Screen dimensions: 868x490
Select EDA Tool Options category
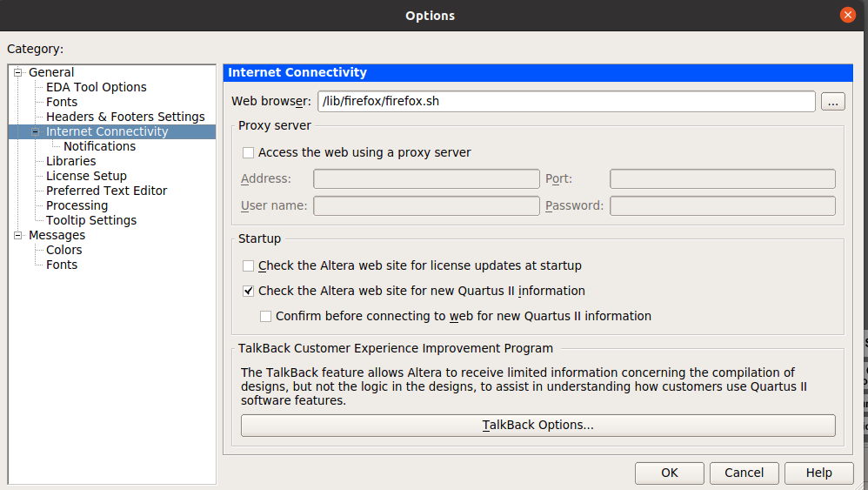click(96, 87)
